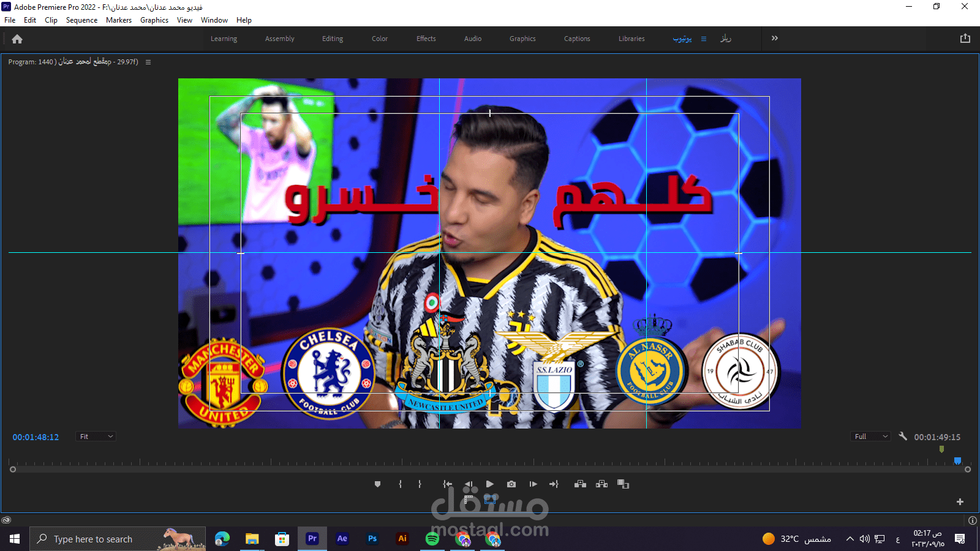Step forward one frame
The image size is (980, 551).
pyautogui.click(x=533, y=484)
